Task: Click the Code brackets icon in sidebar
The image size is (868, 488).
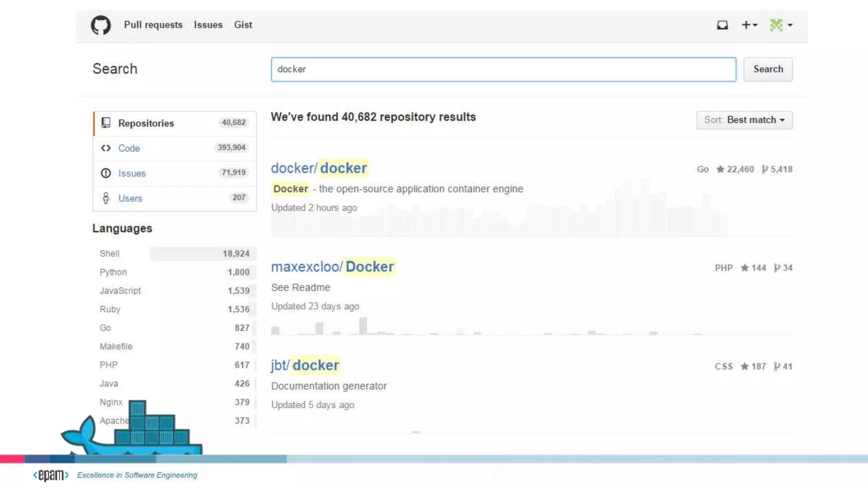Action: coord(106,148)
